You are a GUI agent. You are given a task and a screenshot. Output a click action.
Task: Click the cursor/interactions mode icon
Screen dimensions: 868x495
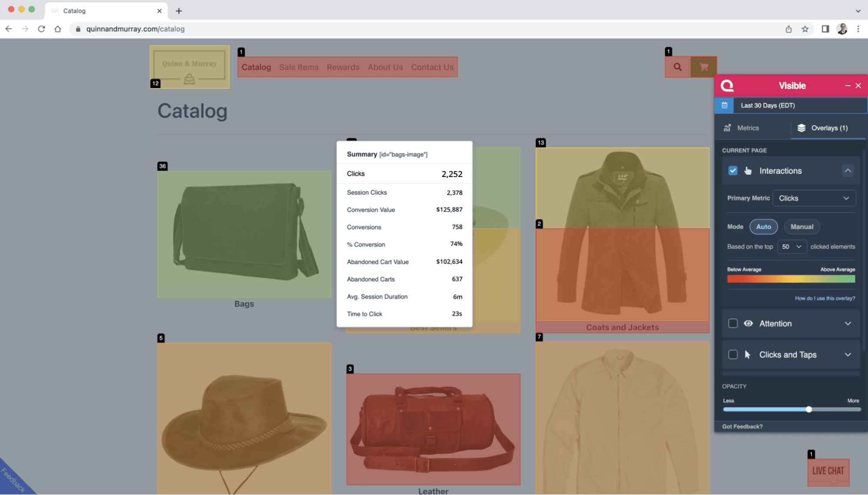coord(748,170)
